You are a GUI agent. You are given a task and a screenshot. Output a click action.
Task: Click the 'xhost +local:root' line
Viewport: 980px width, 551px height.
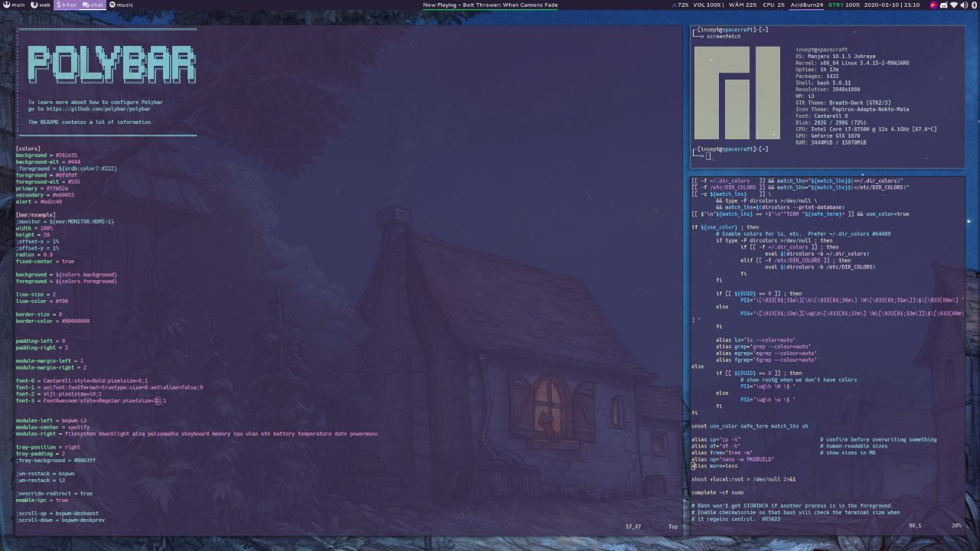click(x=743, y=479)
